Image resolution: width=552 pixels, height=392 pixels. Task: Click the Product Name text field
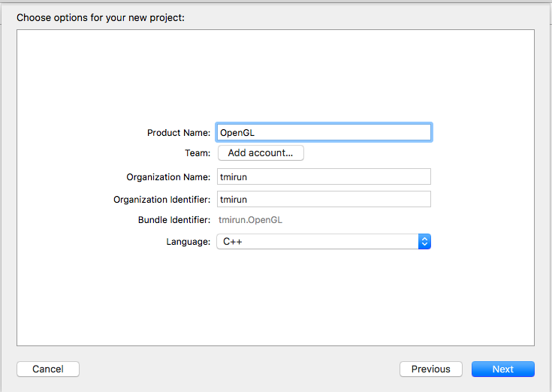[x=323, y=132]
